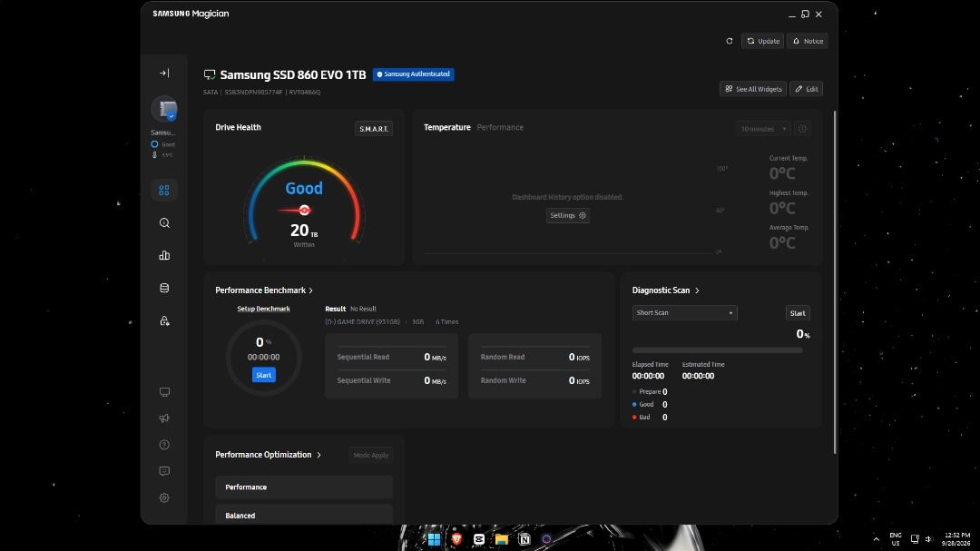
Task: Open the 10 minutes time range dropdown
Action: [x=763, y=129]
